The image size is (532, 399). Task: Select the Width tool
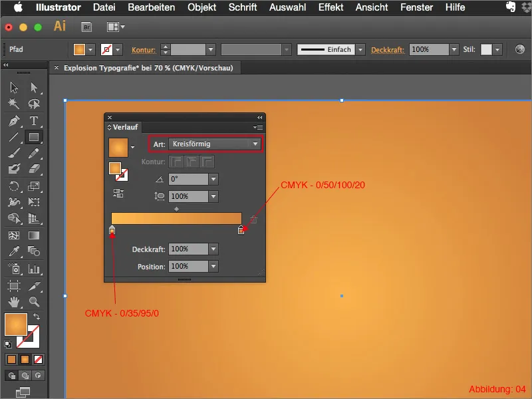coord(14,202)
